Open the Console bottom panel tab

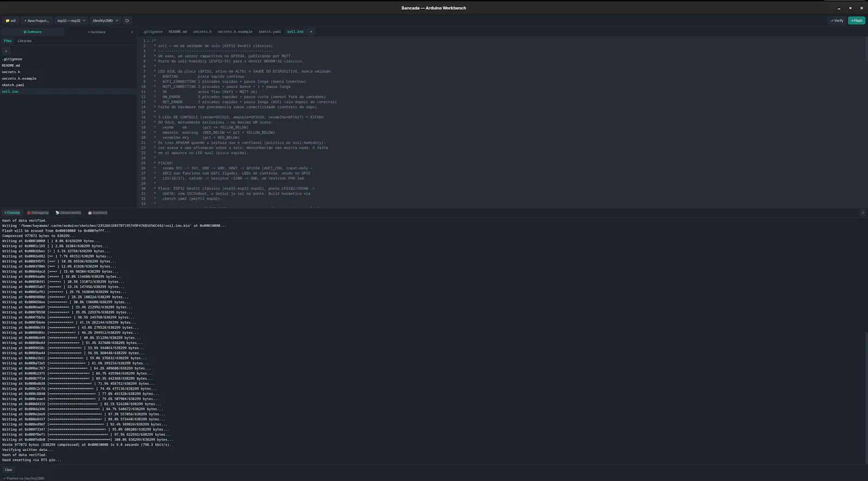12,213
